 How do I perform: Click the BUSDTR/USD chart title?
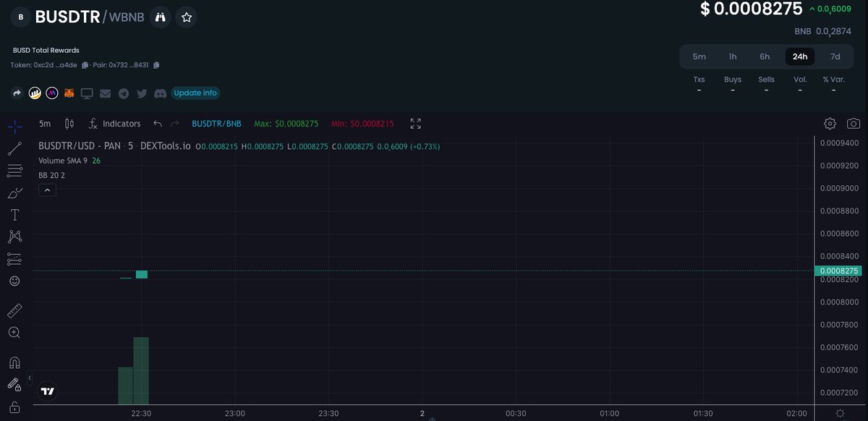pos(80,146)
